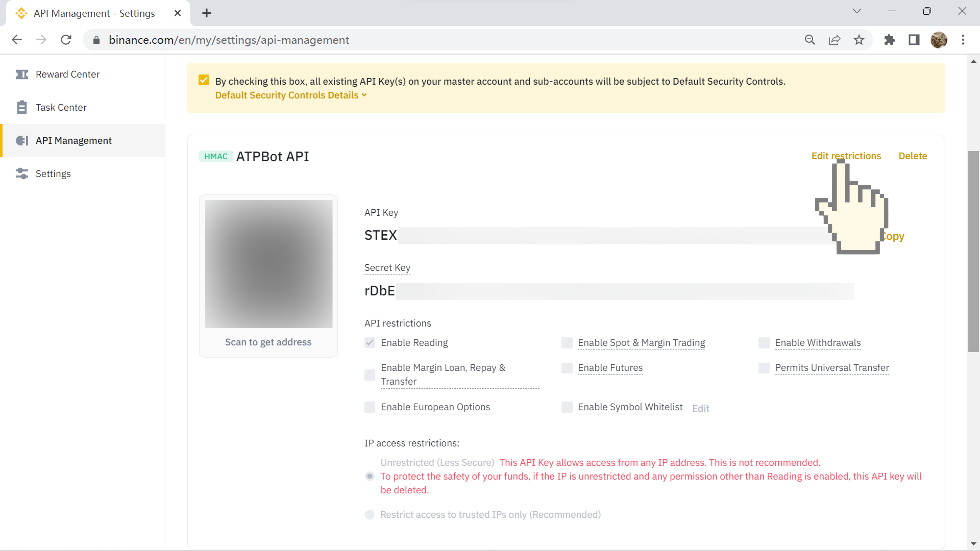Expand Default Security Controls Details
The image size is (980, 551).
click(x=291, y=95)
